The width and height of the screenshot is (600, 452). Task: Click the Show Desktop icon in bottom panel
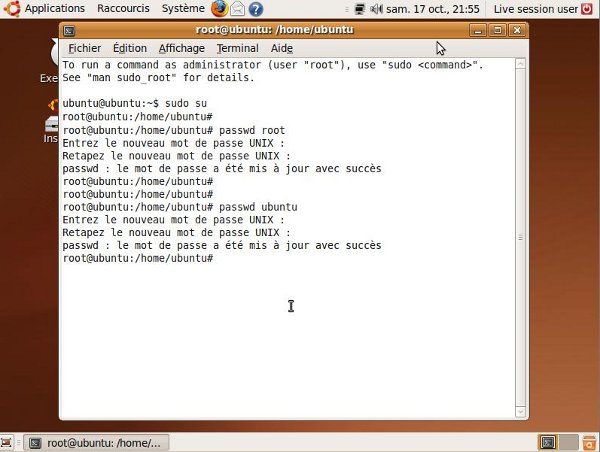click(x=8, y=442)
